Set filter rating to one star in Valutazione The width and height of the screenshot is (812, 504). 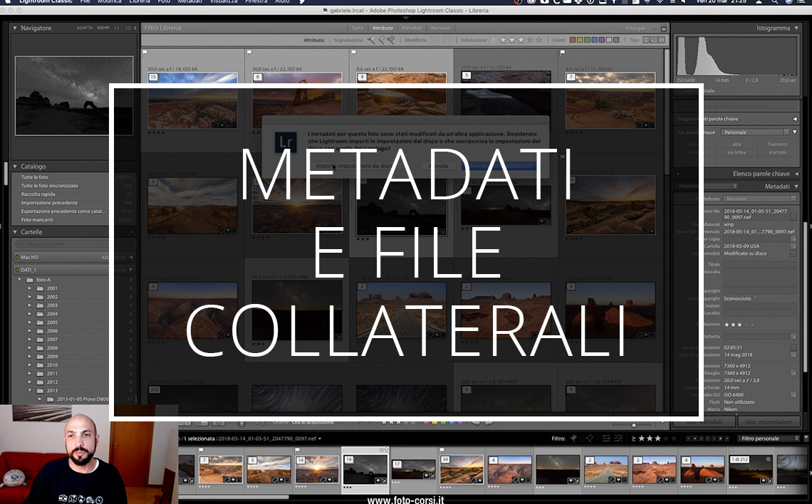[503, 40]
